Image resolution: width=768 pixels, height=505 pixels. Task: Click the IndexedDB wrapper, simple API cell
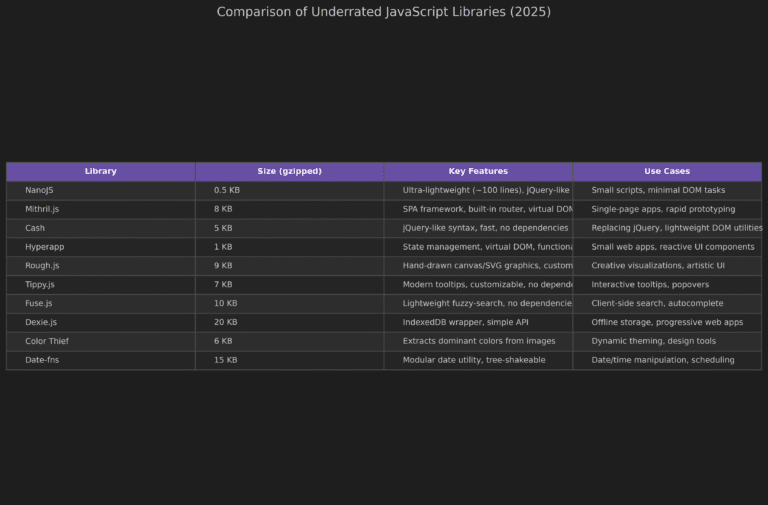[479, 322]
